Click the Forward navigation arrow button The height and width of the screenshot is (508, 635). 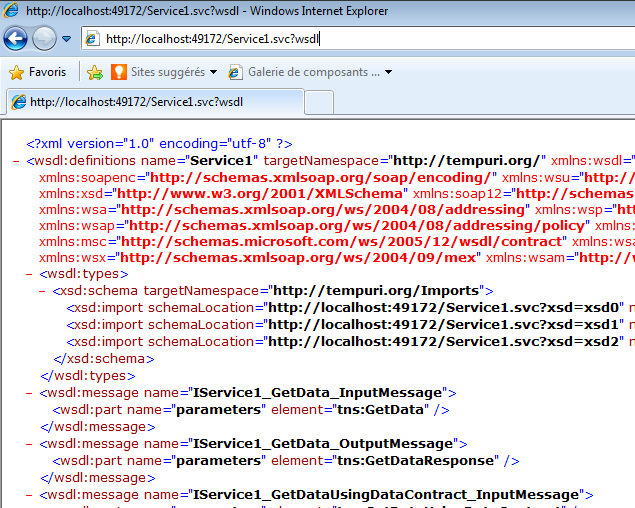tap(44, 39)
